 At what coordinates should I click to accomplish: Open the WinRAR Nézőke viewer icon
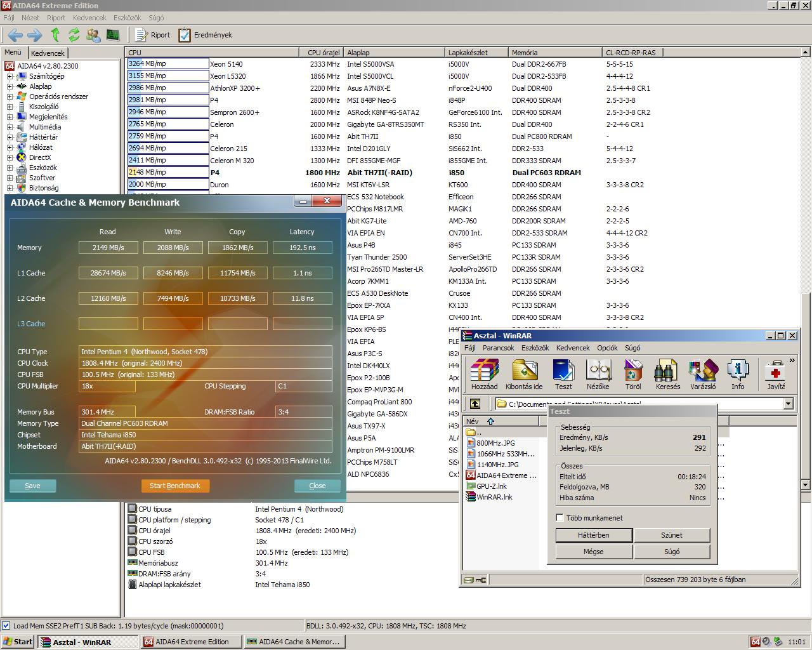pyautogui.click(x=598, y=374)
